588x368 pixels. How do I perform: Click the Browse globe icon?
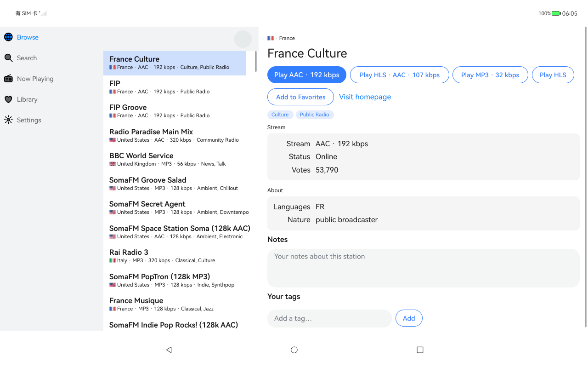[8, 37]
